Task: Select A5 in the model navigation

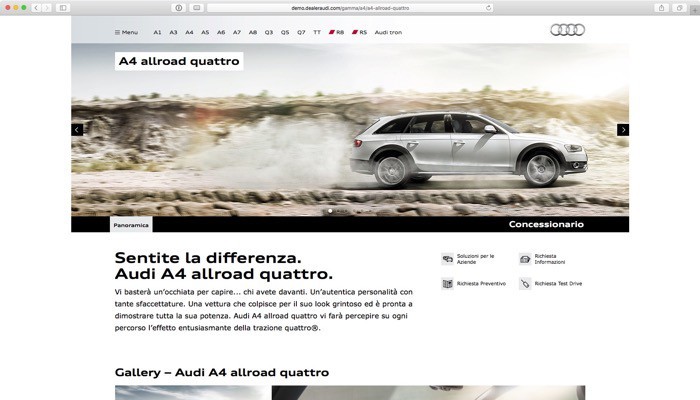Action: click(x=205, y=32)
